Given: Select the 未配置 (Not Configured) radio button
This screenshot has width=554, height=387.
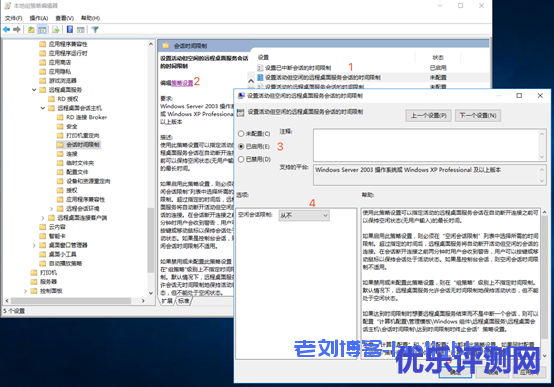Looking at the screenshot, I should coord(241,134).
